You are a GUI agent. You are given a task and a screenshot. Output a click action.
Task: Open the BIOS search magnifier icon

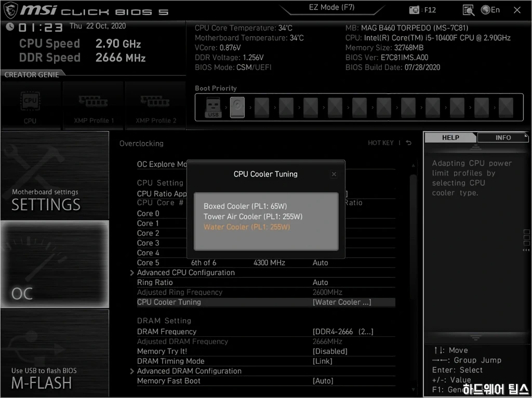click(x=468, y=10)
